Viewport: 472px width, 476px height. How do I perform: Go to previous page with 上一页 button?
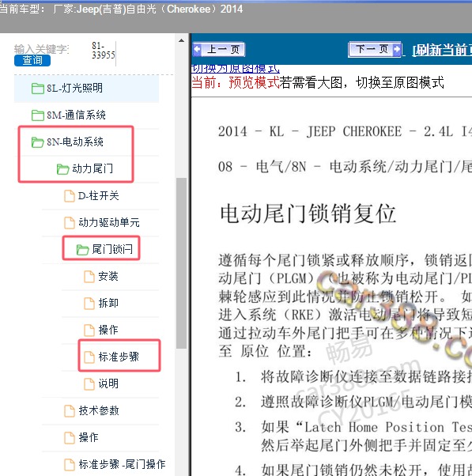[x=219, y=49]
